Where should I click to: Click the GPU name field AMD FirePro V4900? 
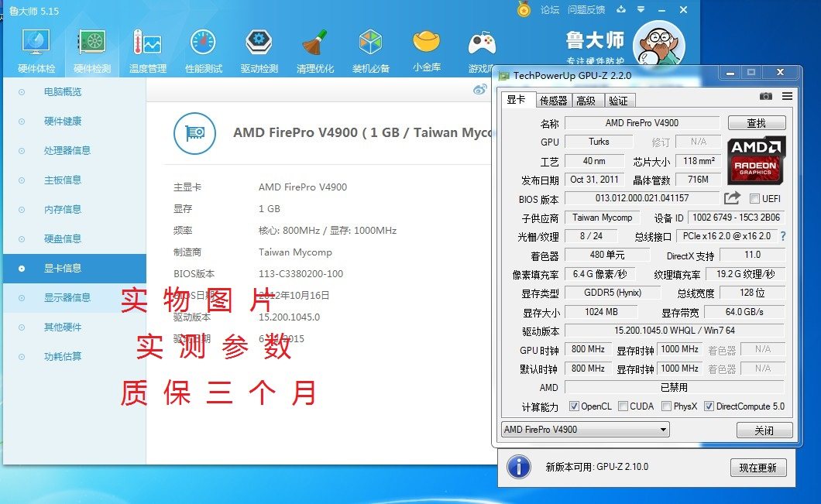pos(642,123)
